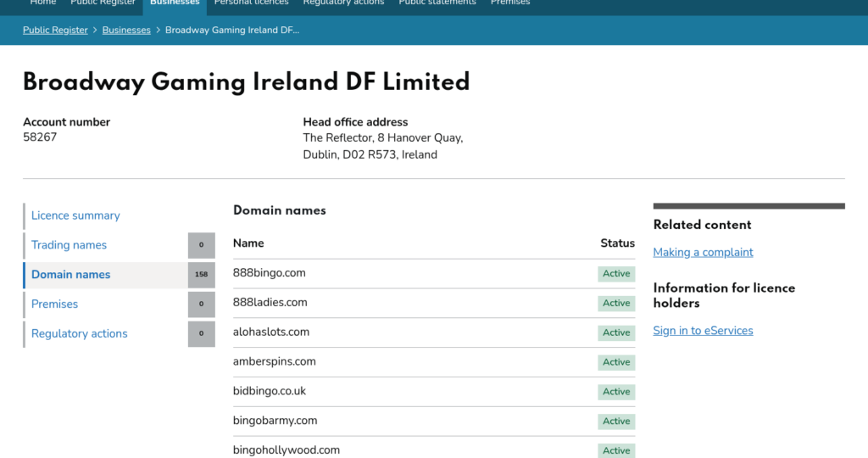The width and height of the screenshot is (868, 458).
Task: Go to Premises tab in top navigation
Action: 509,3
